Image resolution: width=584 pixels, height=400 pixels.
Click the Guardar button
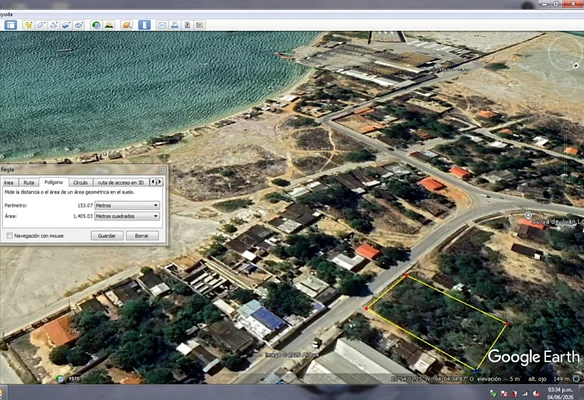(x=107, y=236)
